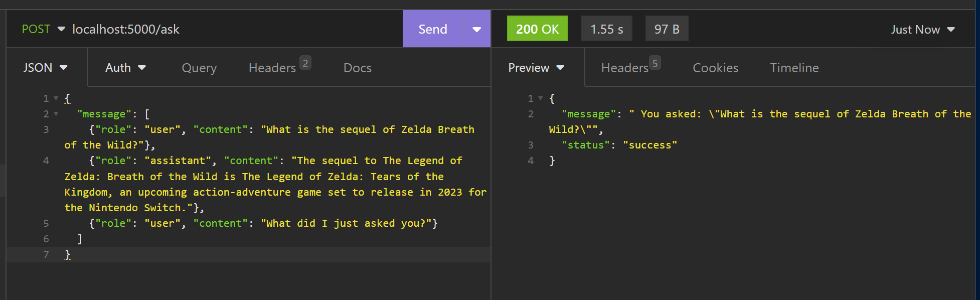
Task: Click the 200 OK status badge
Action: tap(537, 29)
